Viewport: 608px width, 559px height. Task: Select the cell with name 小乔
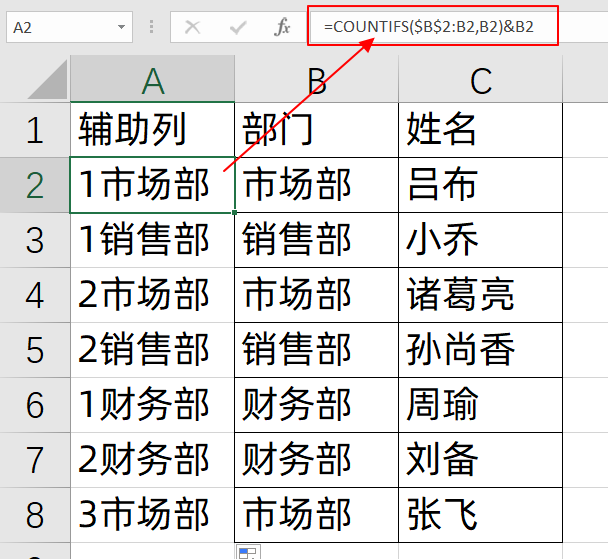[480, 240]
